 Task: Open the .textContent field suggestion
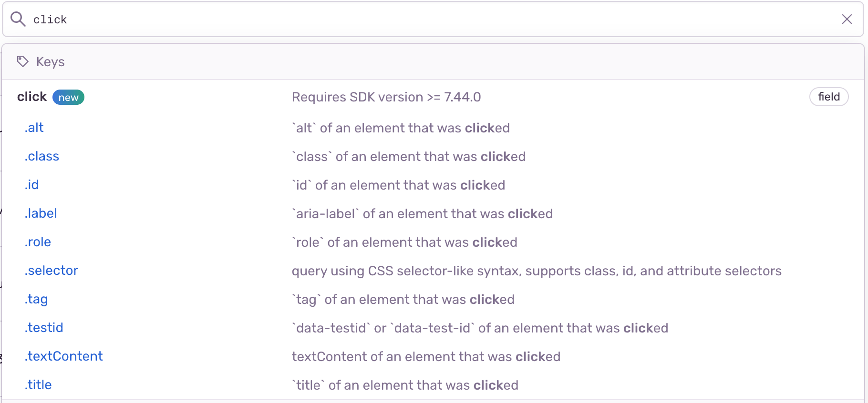[63, 356]
